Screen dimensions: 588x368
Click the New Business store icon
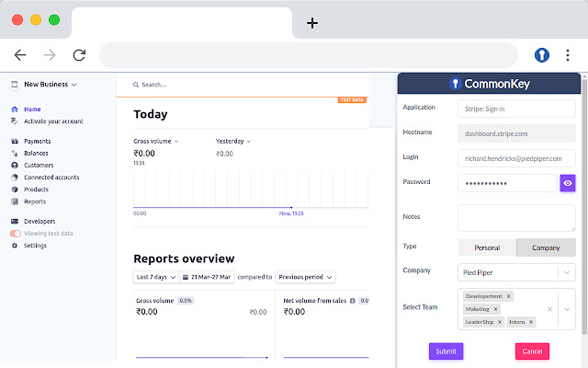15,85
